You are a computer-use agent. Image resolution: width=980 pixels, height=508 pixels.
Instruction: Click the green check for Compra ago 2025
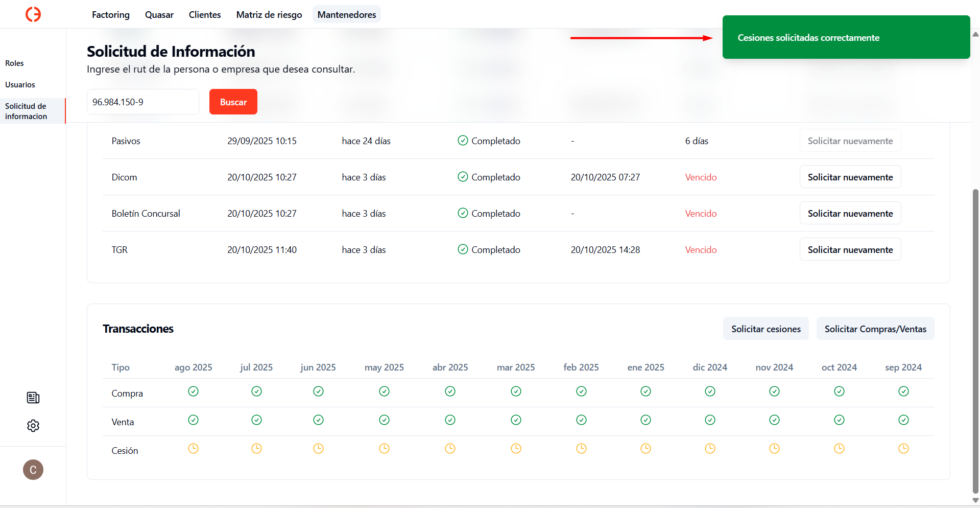click(x=193, y=391)
